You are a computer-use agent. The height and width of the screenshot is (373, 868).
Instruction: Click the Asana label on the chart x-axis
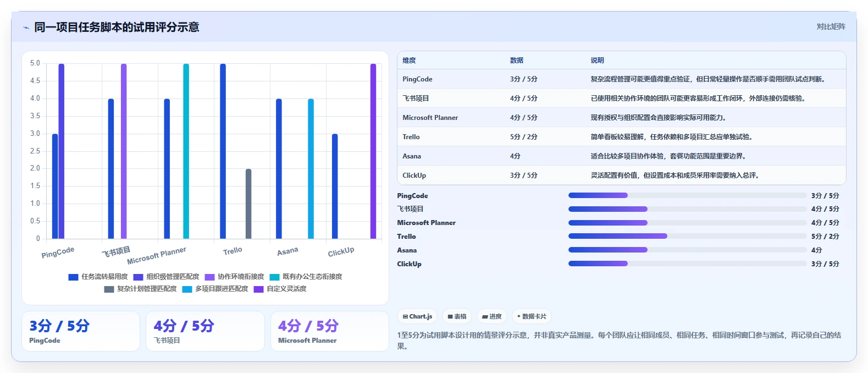coord(288,251)
